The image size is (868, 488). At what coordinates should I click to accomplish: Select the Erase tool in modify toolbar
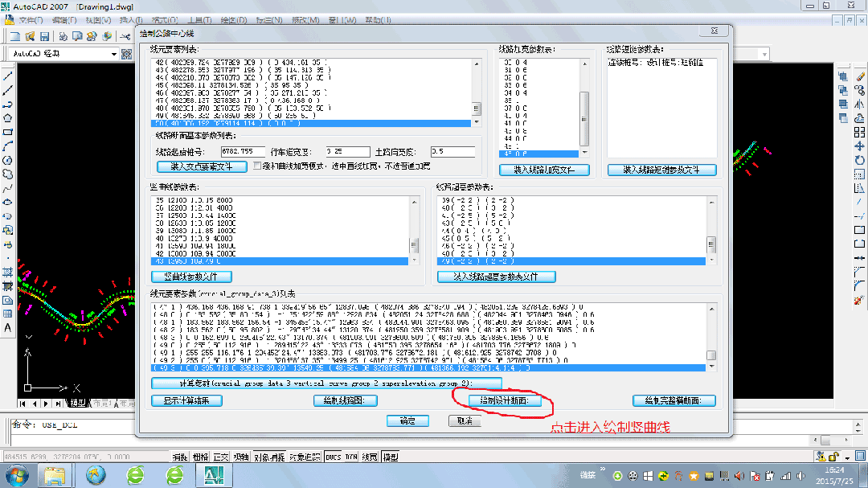tap(860, 76)
